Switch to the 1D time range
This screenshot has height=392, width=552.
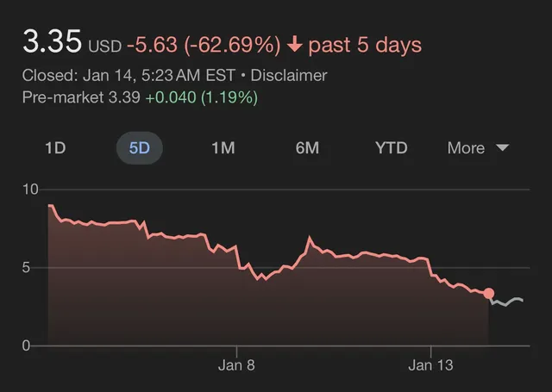tap(55, 148)
